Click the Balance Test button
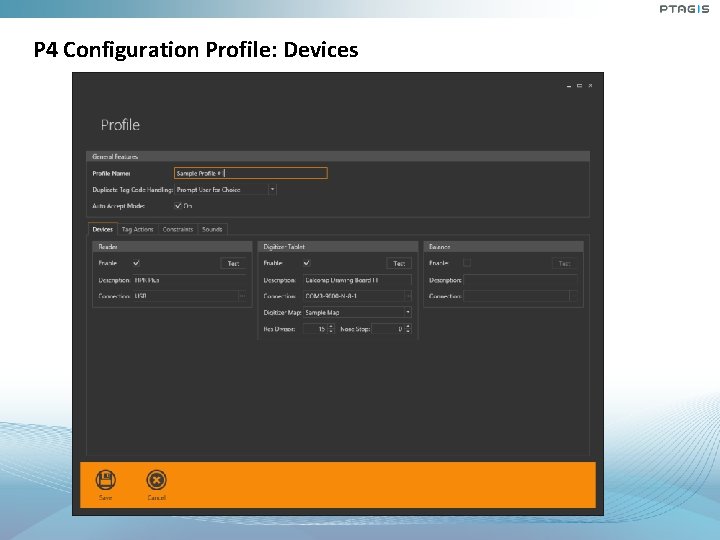 (564, 263)
